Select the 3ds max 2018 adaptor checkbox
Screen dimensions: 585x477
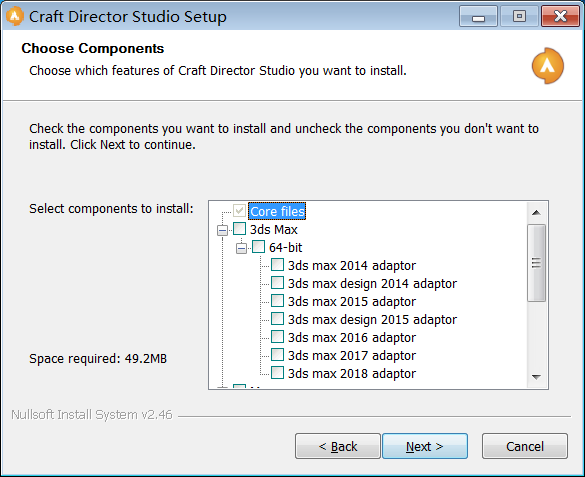click(x=277, y=372)
